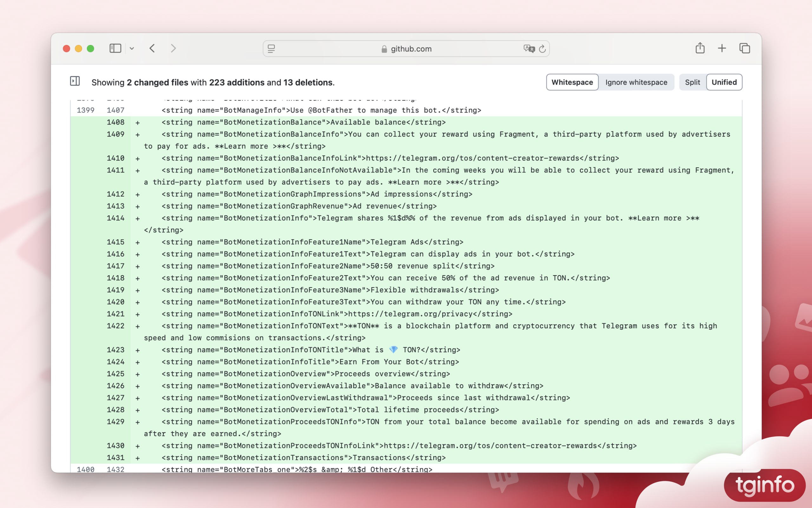Click the telegram.org/privacy URL text
Viewport: 812px width, 508px height.
point(410,314)
